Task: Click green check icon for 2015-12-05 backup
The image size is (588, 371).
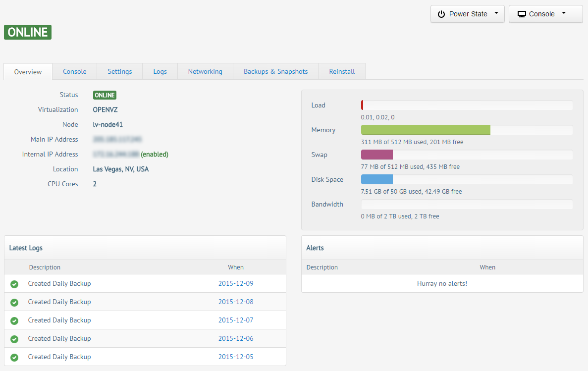Action: point(14,357)
